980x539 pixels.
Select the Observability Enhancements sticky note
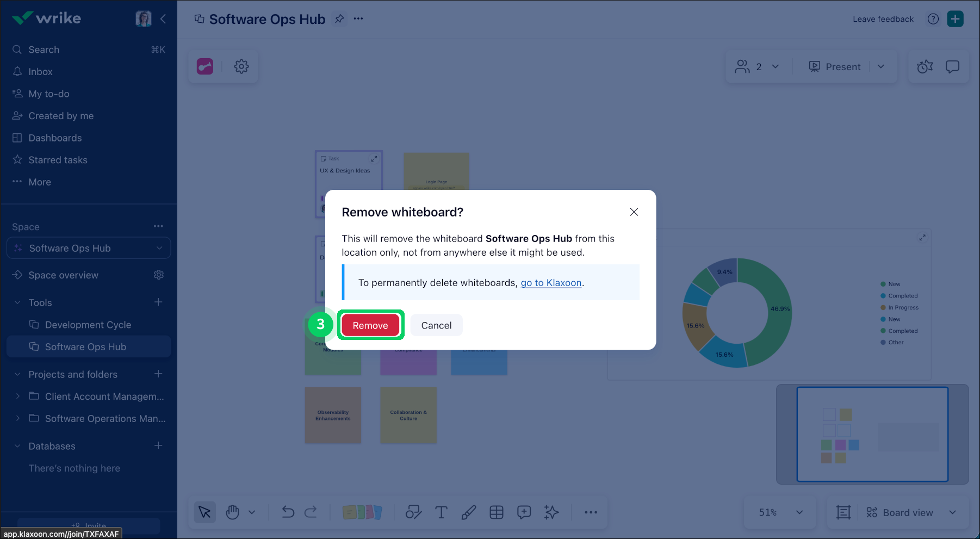tap(333, 416)
